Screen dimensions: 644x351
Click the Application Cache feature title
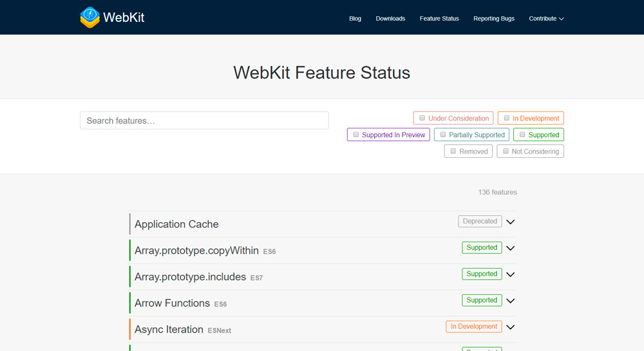pos(176,224)
